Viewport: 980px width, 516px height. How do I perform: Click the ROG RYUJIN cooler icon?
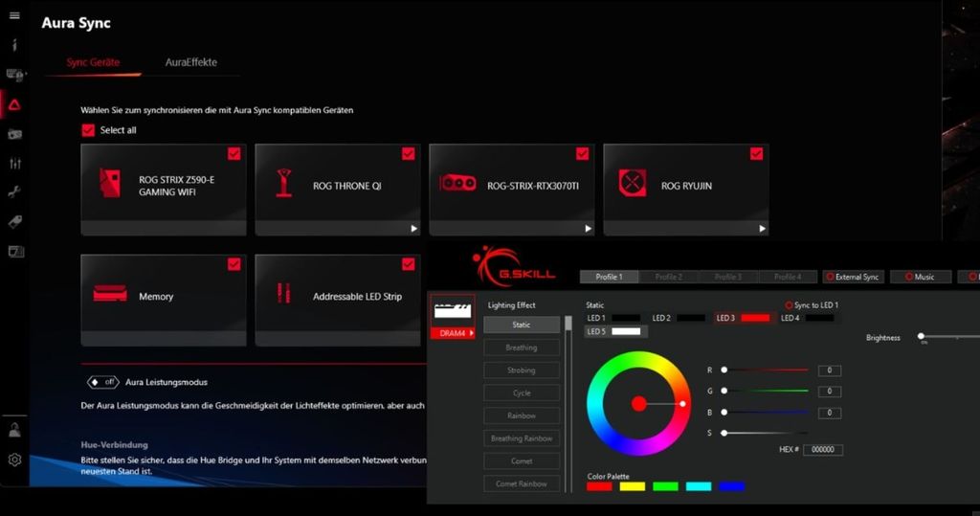[633, 183]
